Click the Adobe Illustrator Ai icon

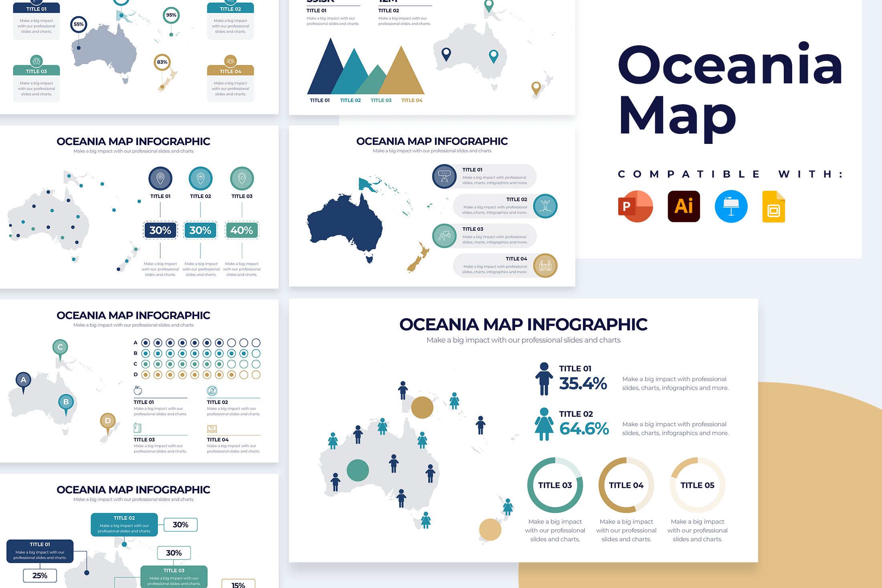684,206
